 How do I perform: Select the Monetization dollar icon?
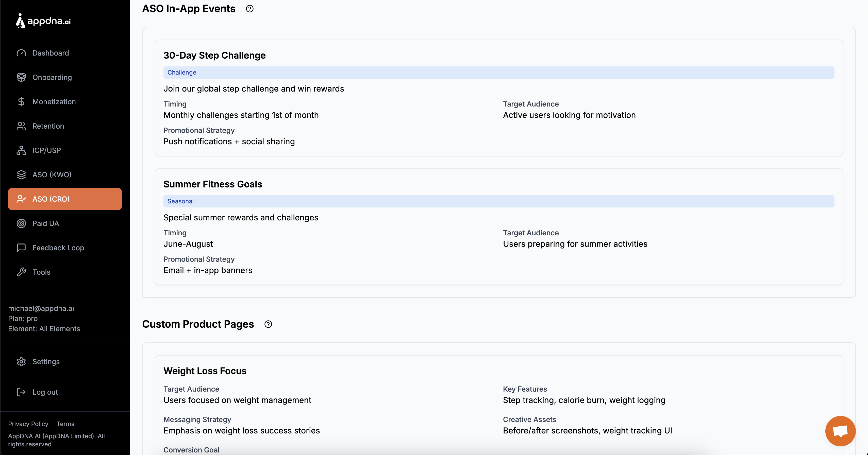21,102
